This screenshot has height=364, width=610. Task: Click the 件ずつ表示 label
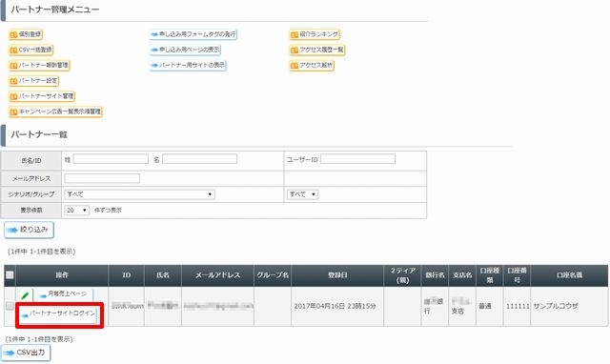tap(108, 211)
